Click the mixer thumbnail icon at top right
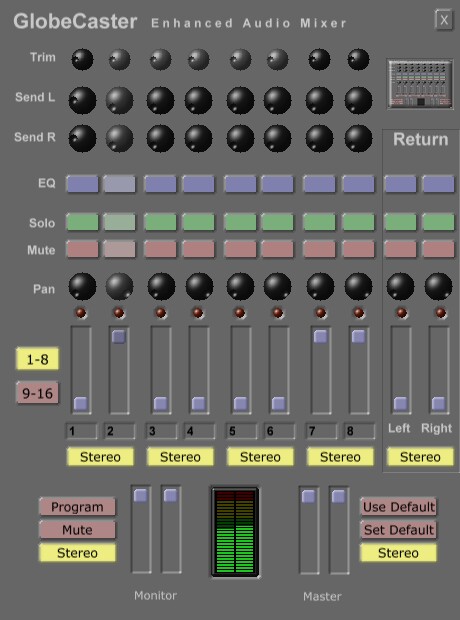Screen dimensions: 460x620 (420, 84)
